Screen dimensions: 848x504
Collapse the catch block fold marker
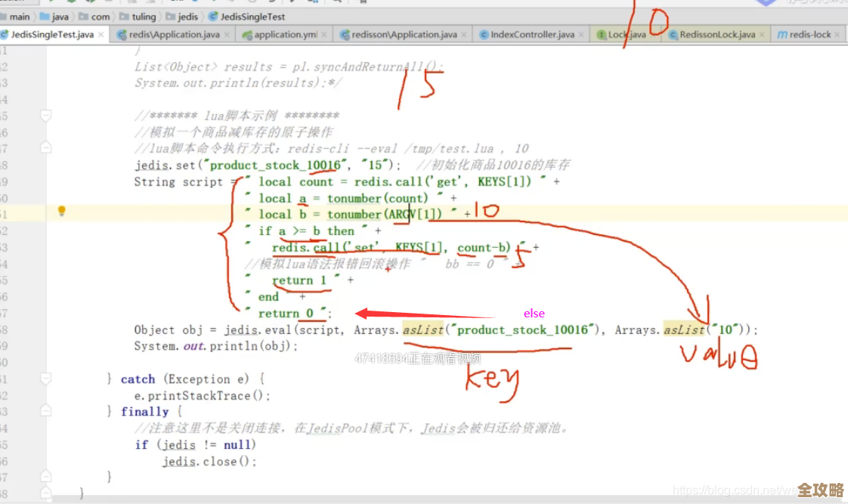tap(46, 379)
